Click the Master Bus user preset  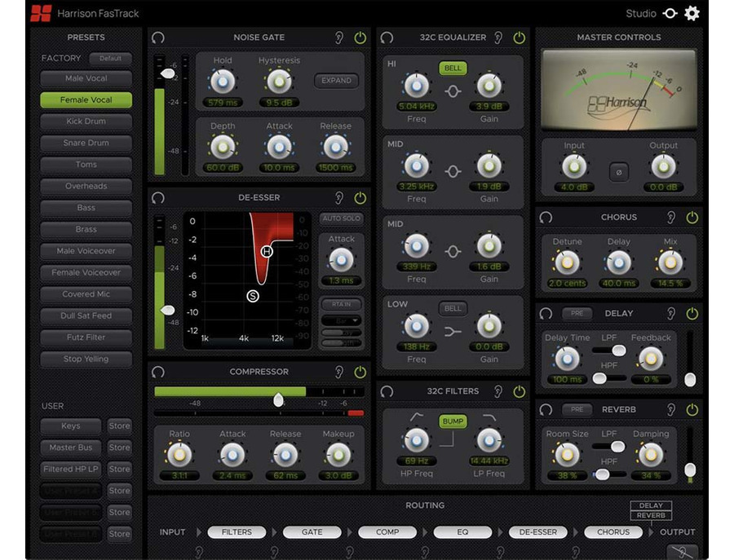click(x=71, y=448)
